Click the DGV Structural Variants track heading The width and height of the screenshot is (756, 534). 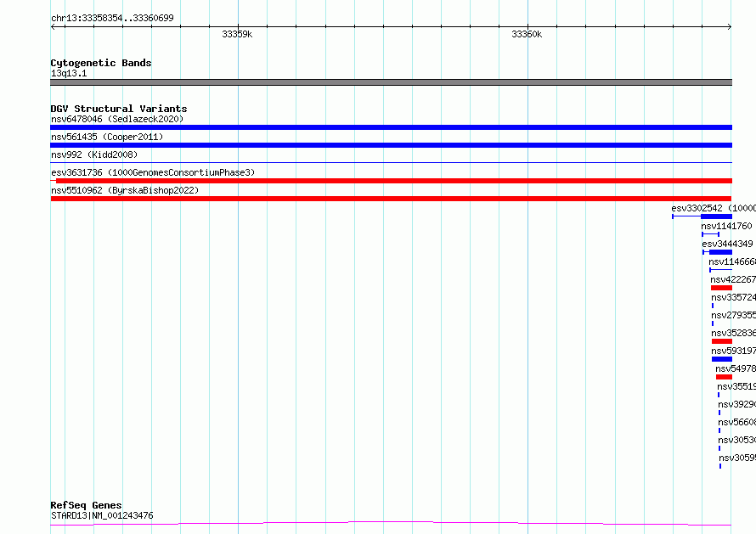119,109
